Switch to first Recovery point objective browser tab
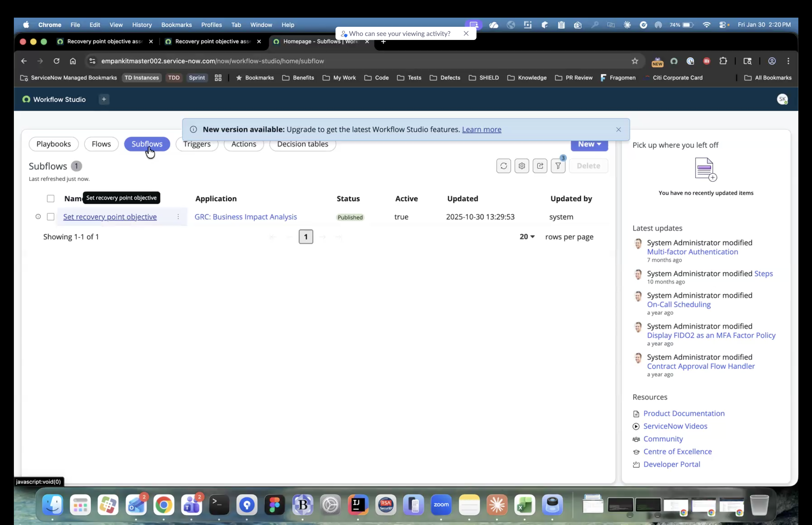 point(105,42)
